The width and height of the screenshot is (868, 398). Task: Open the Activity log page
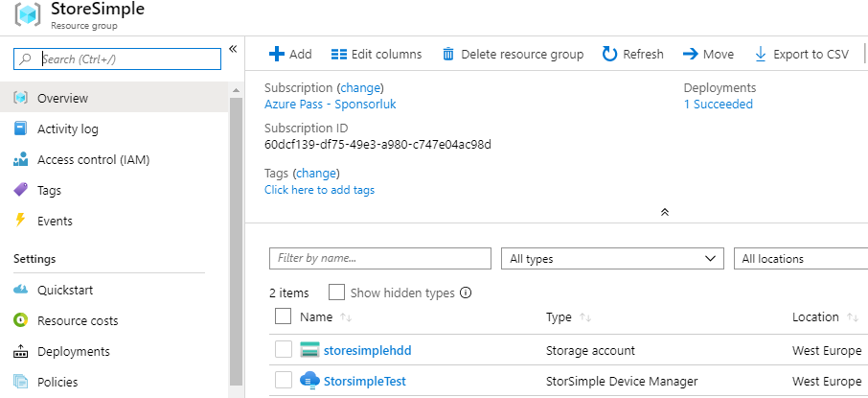pyautogui.click(x=67, y=129)
